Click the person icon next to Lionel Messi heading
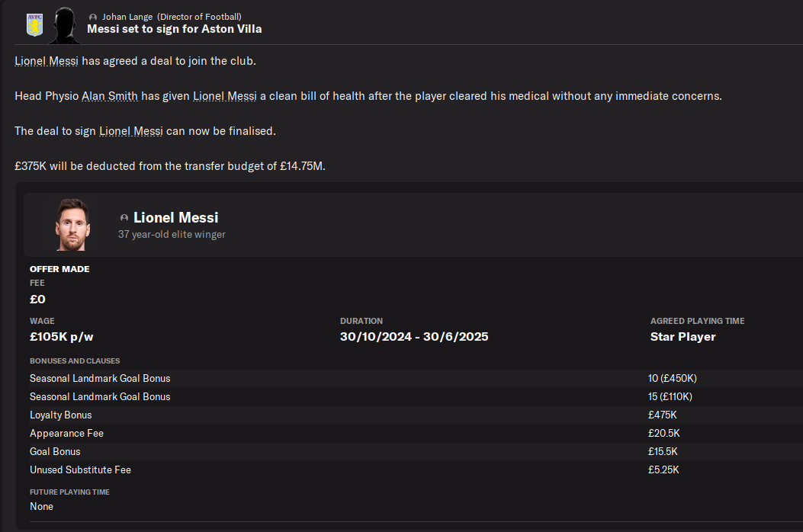This screenshot has height=532, width=803. [x=124, y=218]
